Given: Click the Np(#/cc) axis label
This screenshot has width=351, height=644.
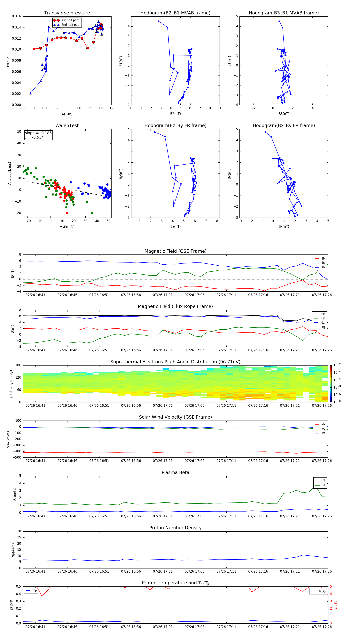Looking at the screenshot, I should point(13,550).
